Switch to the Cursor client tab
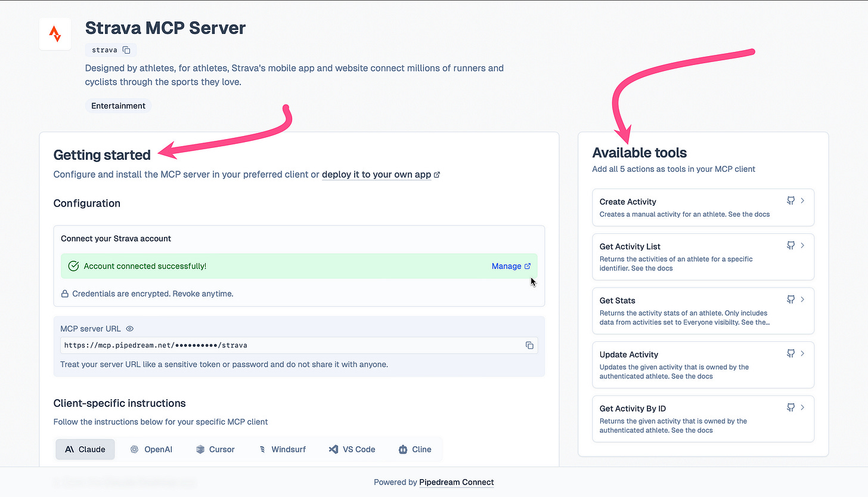Image resolution: width=868 pixels, height=497 pixels. (215, 449)
